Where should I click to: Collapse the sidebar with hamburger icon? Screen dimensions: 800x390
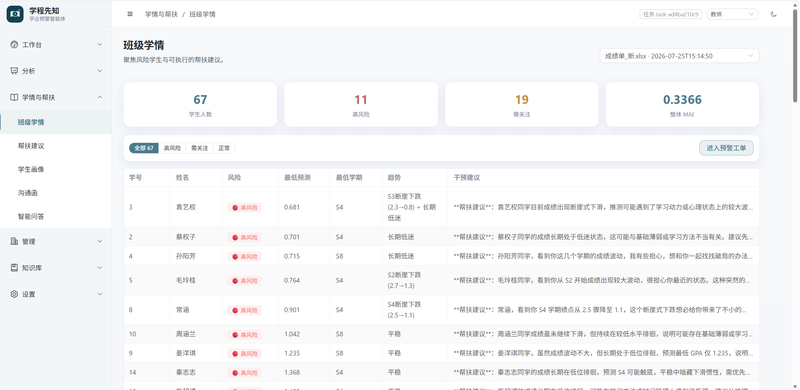click(x=130, y=14)
